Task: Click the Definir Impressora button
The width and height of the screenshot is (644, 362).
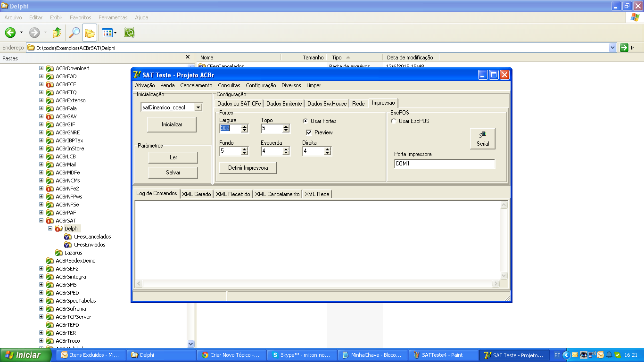Action: pyautogui.click(x=248, y=168)
